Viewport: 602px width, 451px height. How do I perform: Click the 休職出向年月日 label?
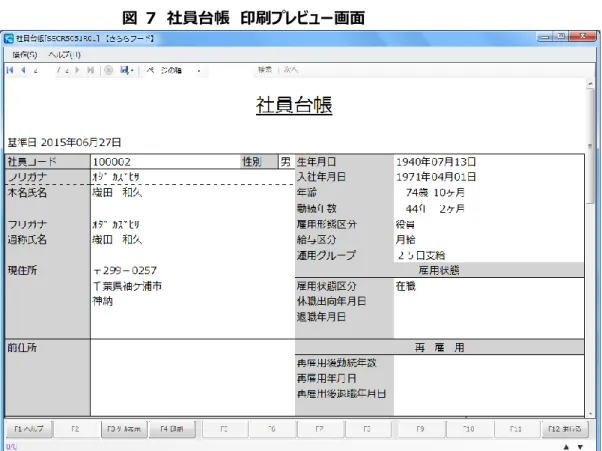(x=331, y=301)
